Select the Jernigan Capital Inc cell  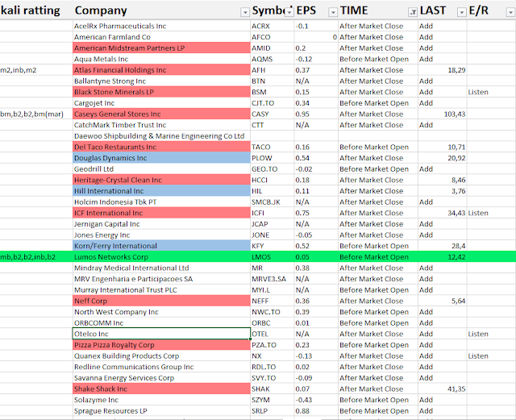click(161, 224)
